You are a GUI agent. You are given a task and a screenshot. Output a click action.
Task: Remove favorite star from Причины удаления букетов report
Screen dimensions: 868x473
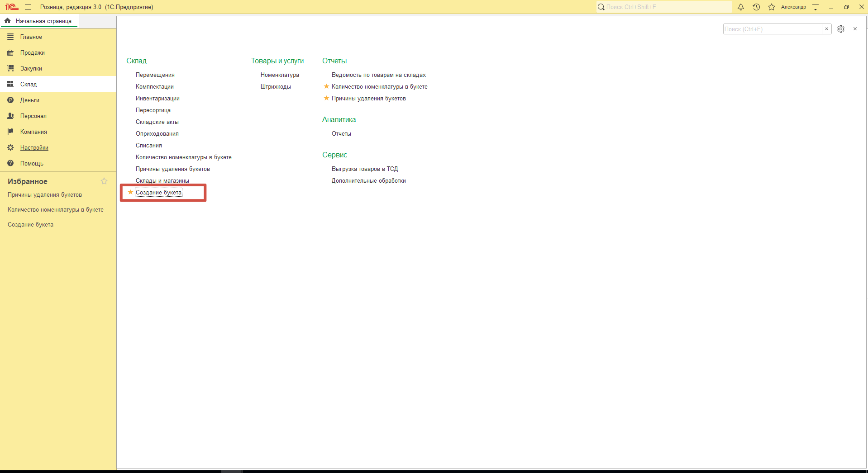click(x=326, y=98)
